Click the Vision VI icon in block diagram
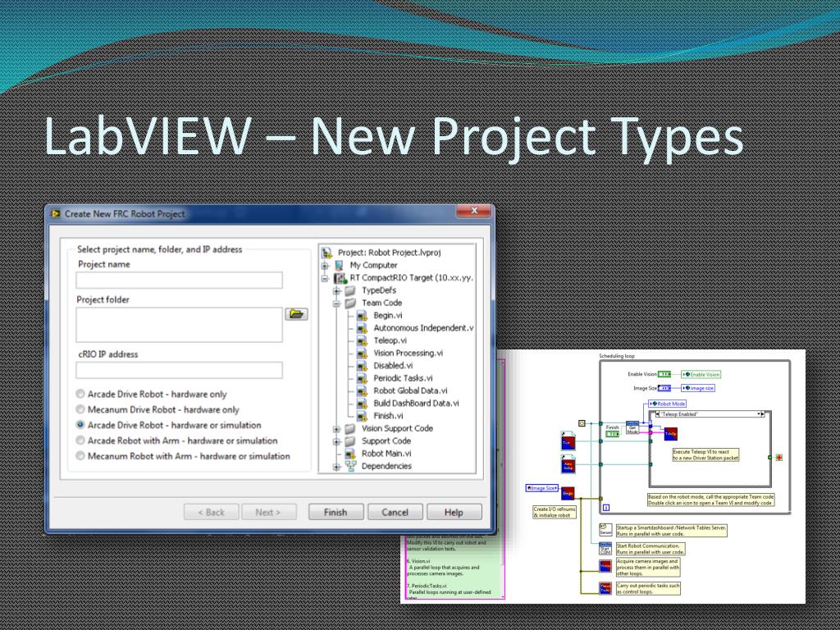Screen dimensions: 840x630 pos(605,566)
